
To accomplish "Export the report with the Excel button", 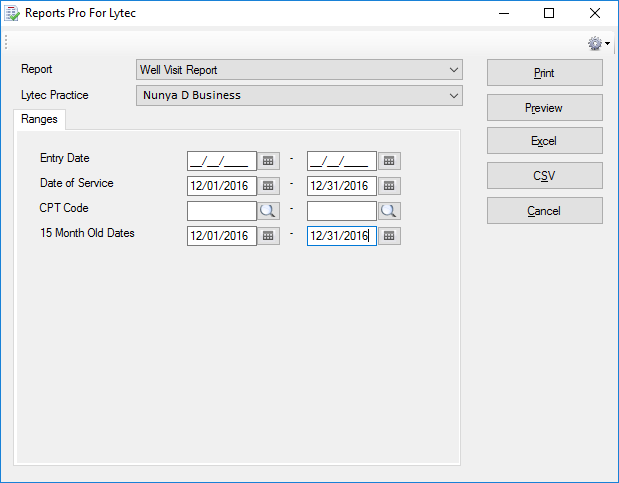I will [545, 141].
